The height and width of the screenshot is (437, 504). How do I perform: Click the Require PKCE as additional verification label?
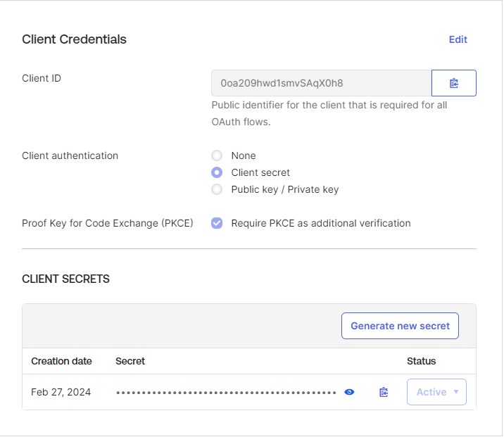[x=320, y=223]
